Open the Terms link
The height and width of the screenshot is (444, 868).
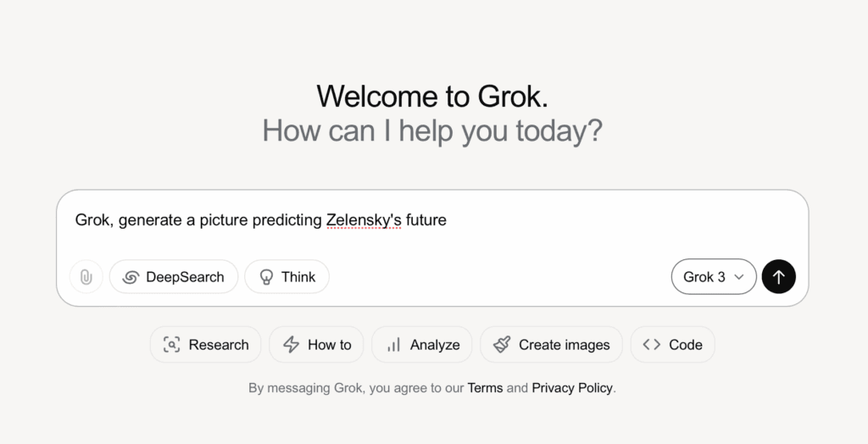485,388
